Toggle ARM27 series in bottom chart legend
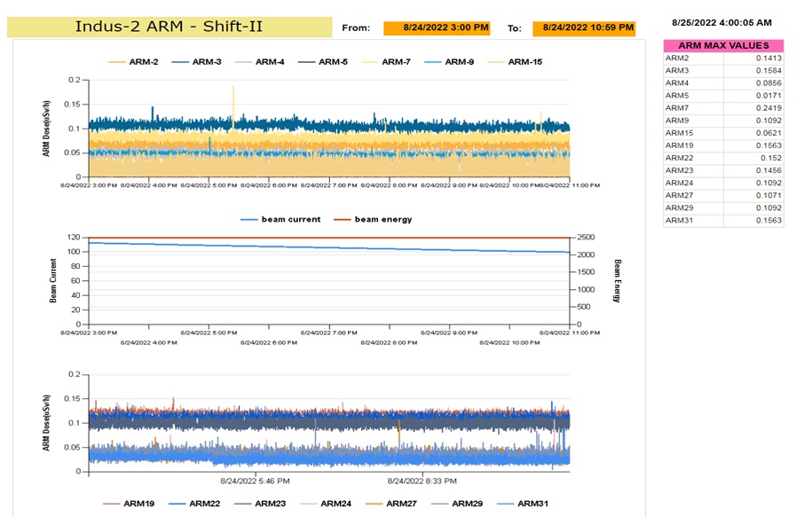The height and width of the screenshot is (532, 812). (391, 504)
